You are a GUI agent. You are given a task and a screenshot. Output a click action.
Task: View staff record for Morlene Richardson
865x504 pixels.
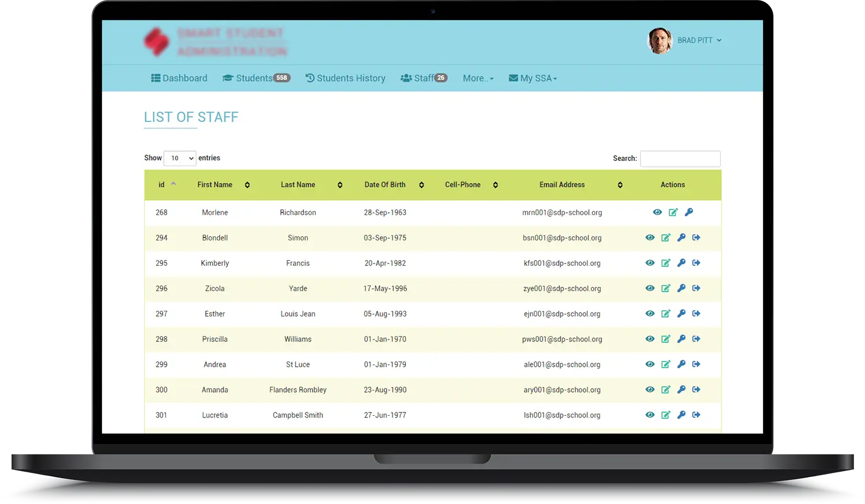point(657,212)
